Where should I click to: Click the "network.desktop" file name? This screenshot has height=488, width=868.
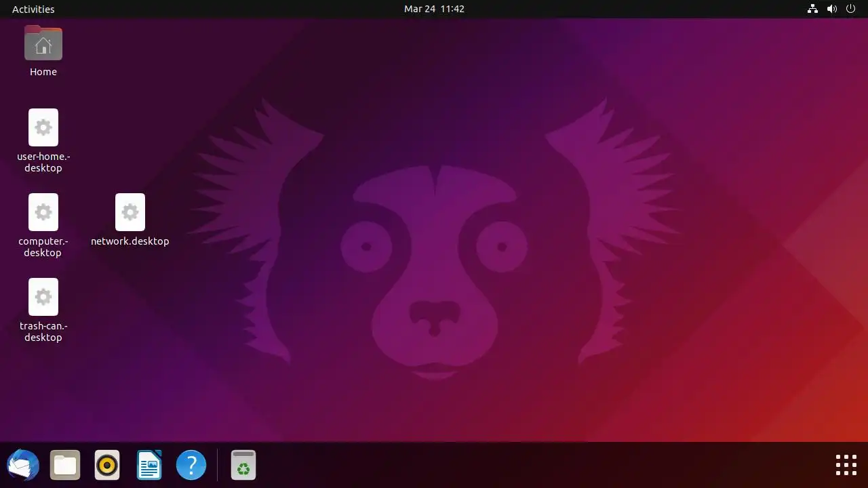(x=130, y=241)
